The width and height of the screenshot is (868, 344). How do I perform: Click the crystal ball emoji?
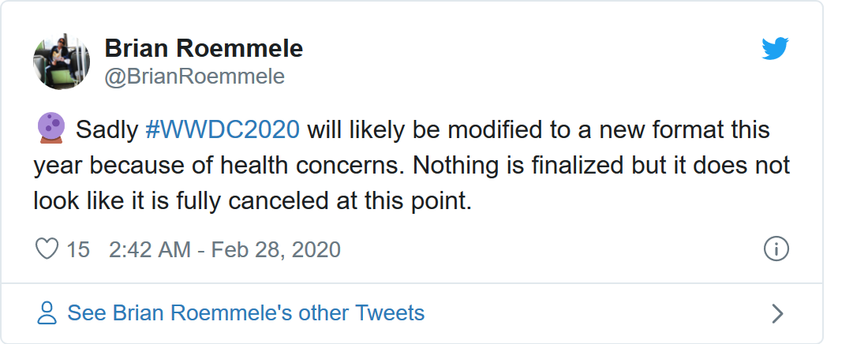click(50, 128)
